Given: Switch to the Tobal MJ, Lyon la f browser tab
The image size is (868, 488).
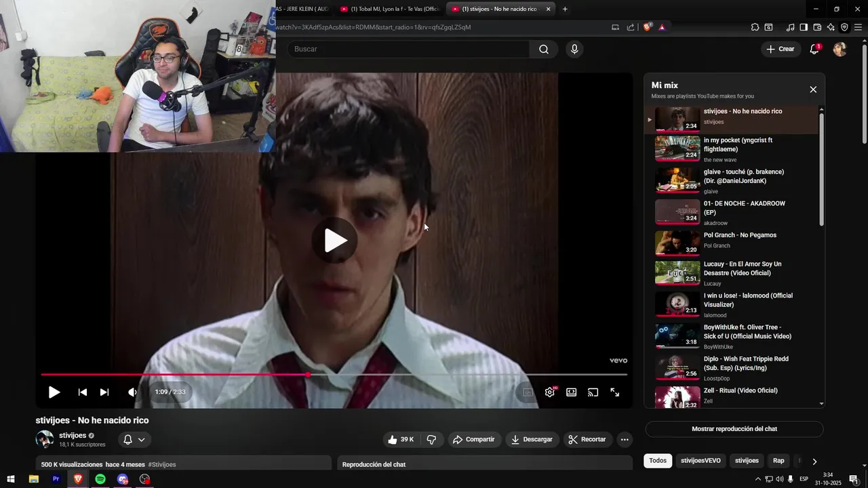Looking at the screenshot, I should (x=390, y=9).
